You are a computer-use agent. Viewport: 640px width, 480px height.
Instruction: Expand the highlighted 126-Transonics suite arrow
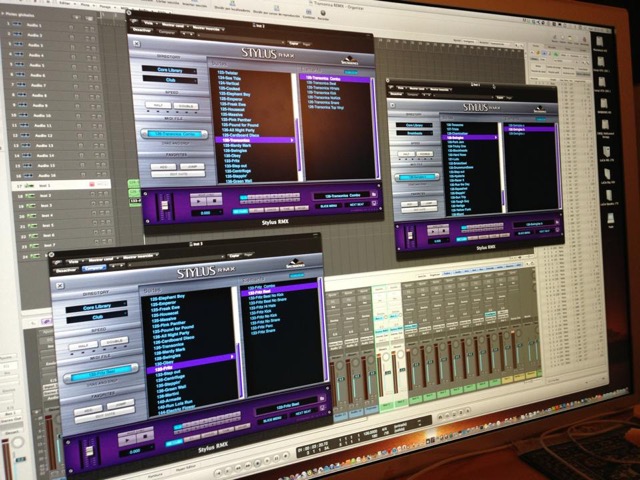coord(292,140)
